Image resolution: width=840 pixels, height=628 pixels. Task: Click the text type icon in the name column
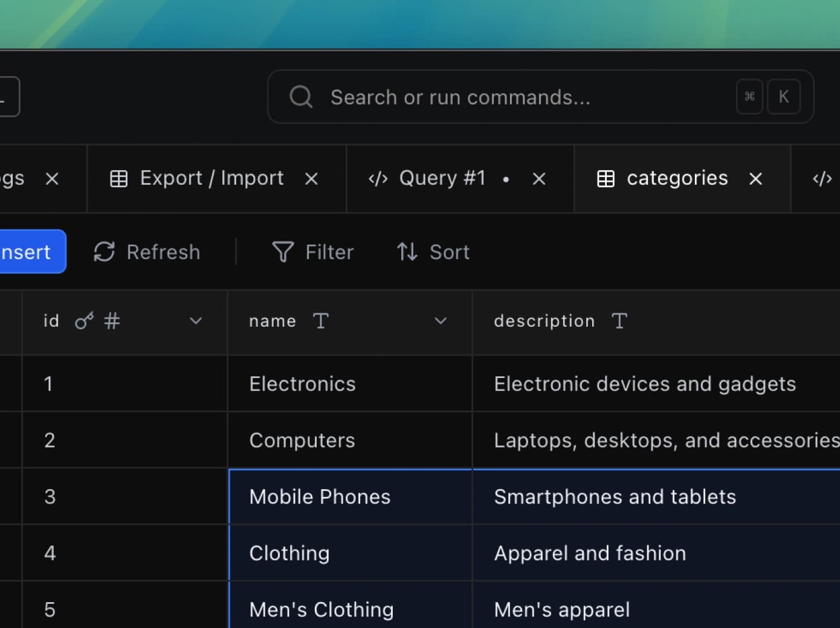pyautogui.click(x=320, y=321)
